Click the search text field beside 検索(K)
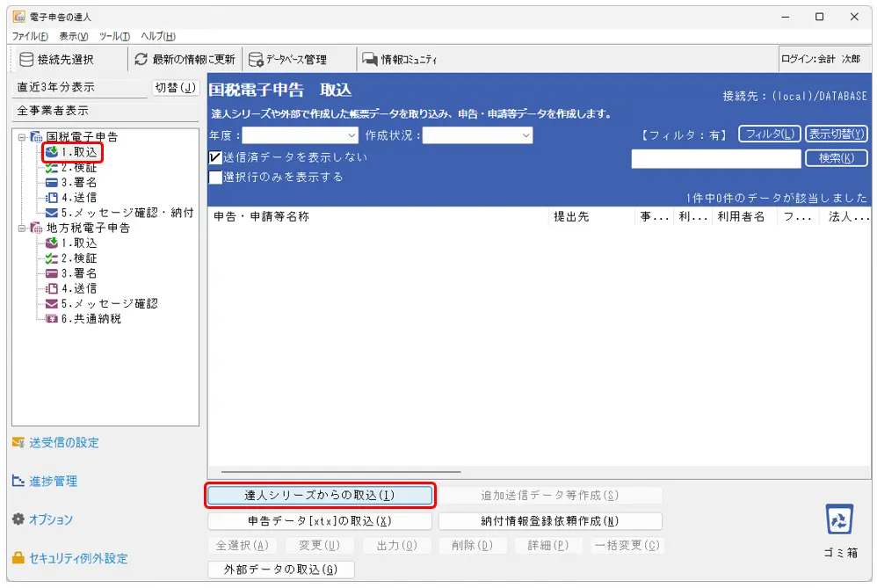 point(715,158)
